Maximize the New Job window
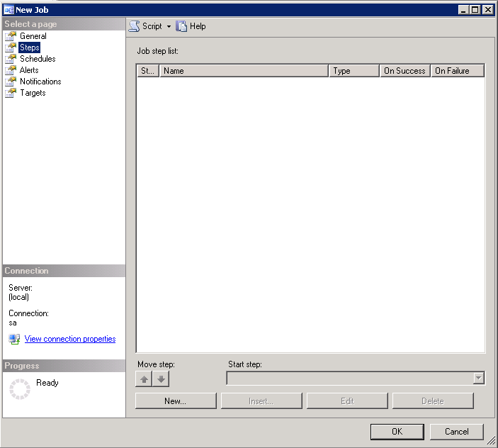 [475, 10]
